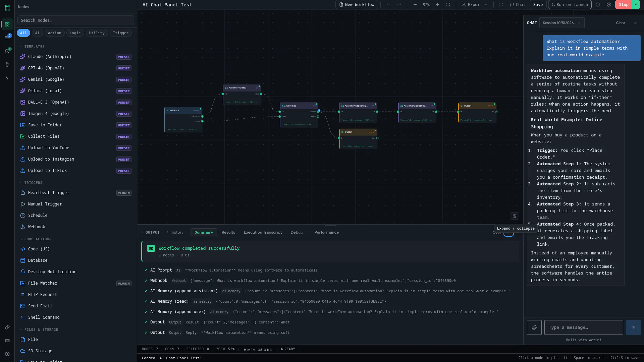The width and height of the screenshot is (644, 362).
Task: Open the Performance tab
Action: tap(326, 232)
